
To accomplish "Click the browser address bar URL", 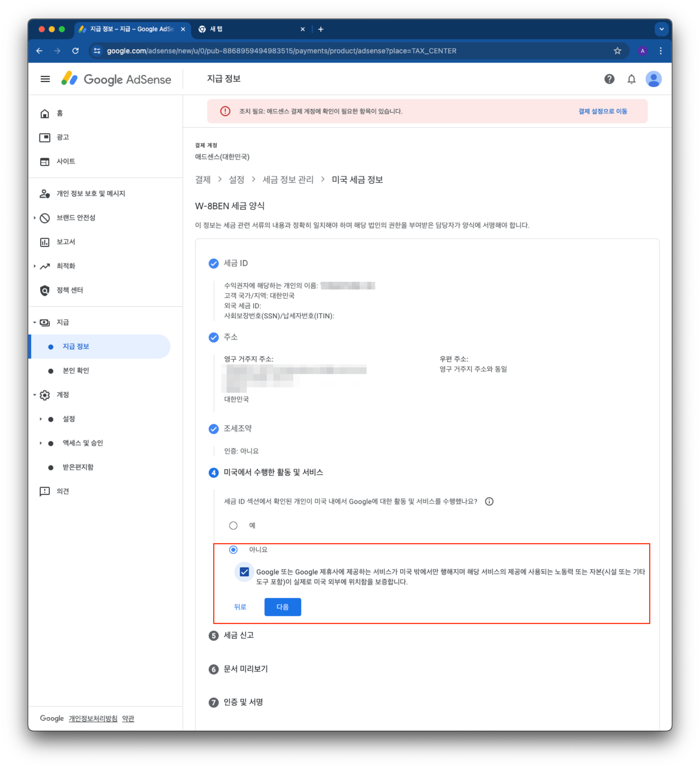I will coord(281,51).
